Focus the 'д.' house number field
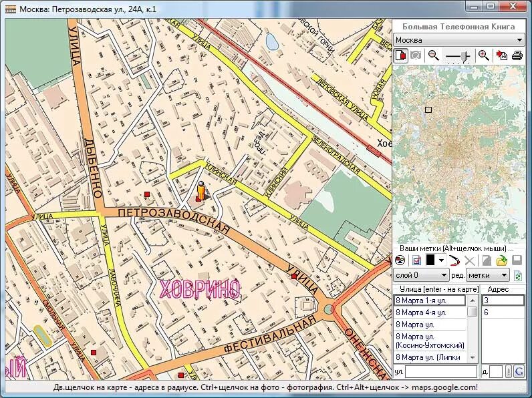Image resolution: width=532 pixels, height=398 pixels. [x=496, y=371]
